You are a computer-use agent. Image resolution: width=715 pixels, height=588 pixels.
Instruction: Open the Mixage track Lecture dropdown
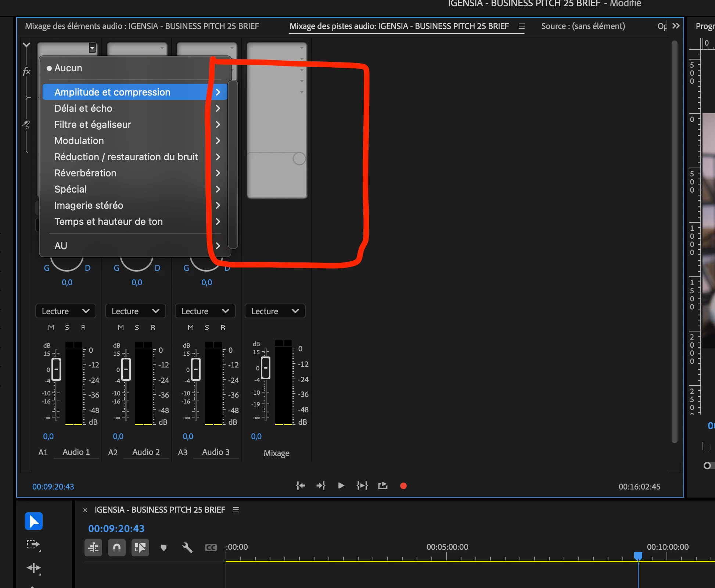coord(275,311)
